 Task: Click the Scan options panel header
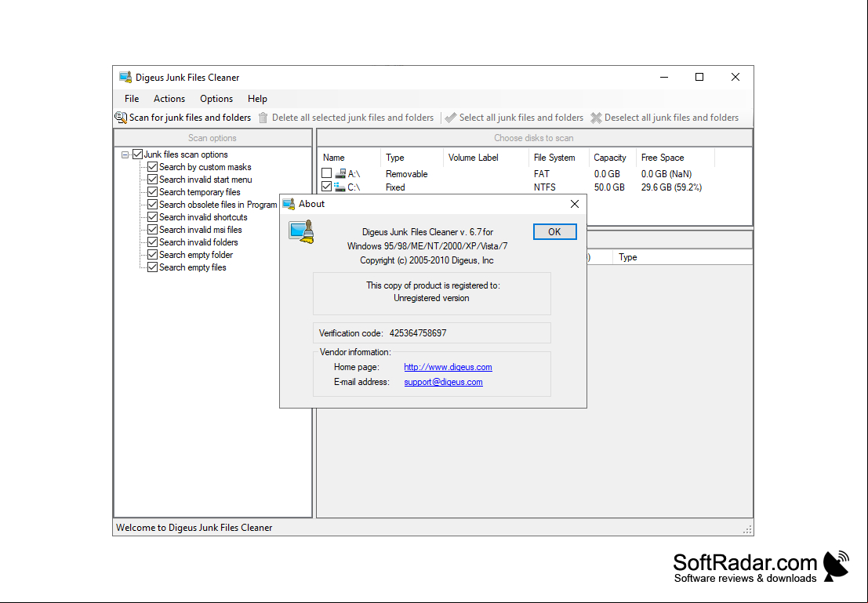pos(212,138)
